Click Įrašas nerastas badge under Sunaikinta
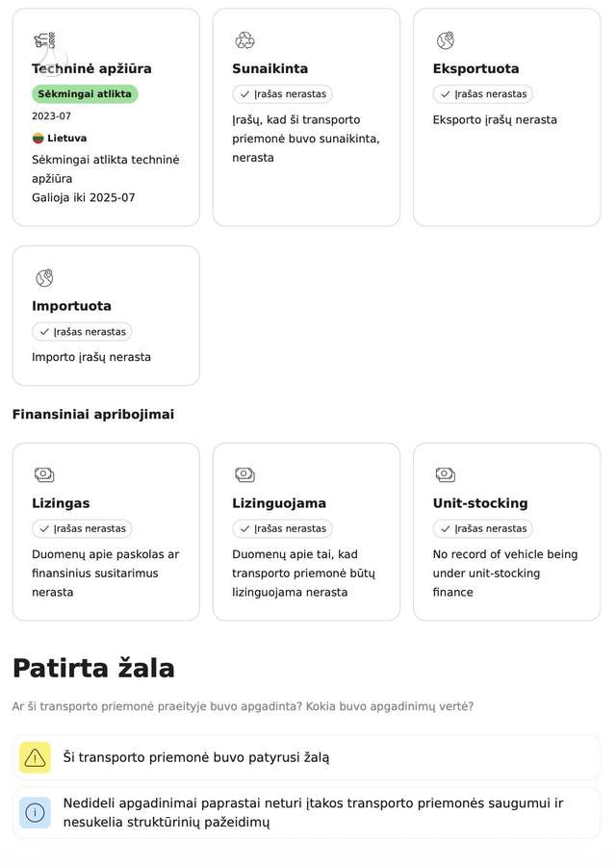 tap(282, 94)
